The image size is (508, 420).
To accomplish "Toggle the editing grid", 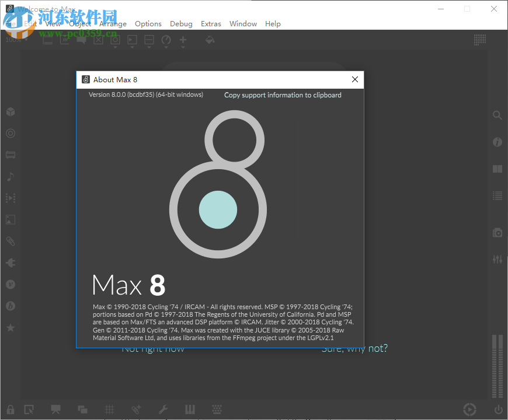I will [x=109, y=409].
